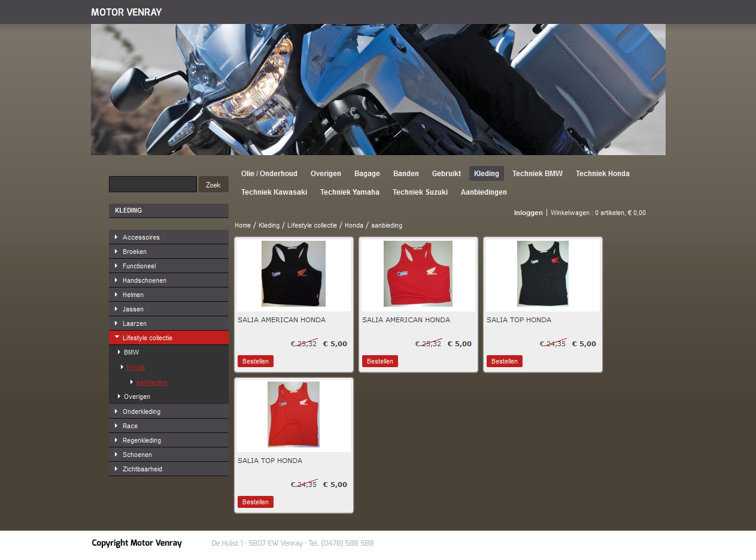Expand the Broeken category
Image resolution: width=756 pixels, height=560 pixels.
(169, 252)
